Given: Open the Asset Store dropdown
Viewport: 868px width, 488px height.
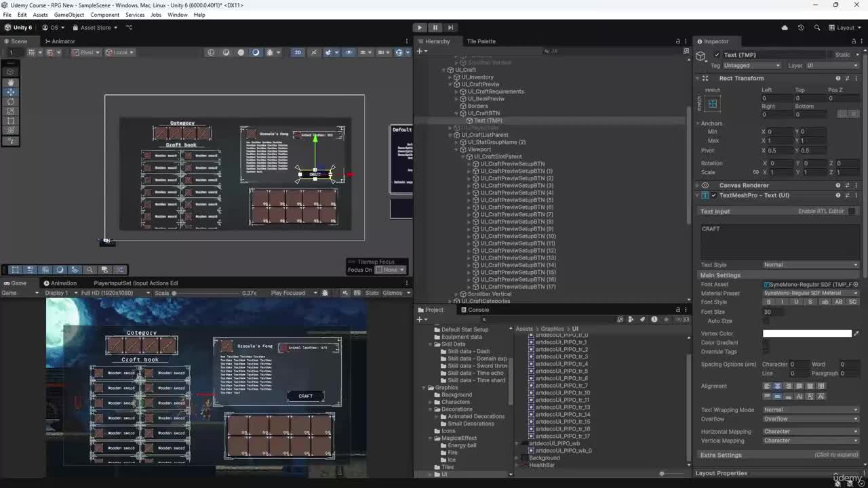Looking at the screenshot, I should coord(95,28).
